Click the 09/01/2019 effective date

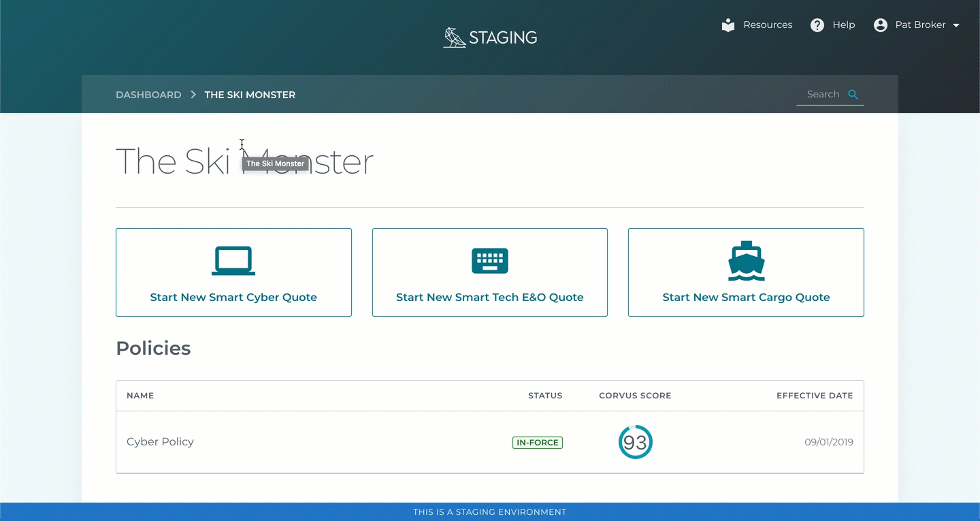click(x=829, y=442)
